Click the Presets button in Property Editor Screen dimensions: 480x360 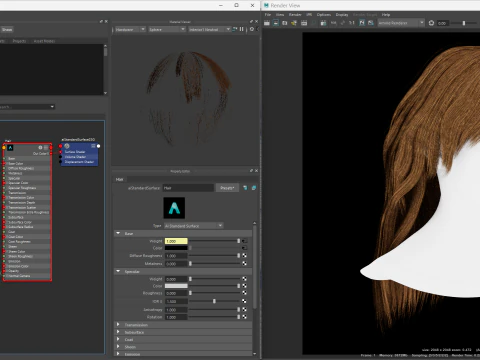click(x=227, y=188)
